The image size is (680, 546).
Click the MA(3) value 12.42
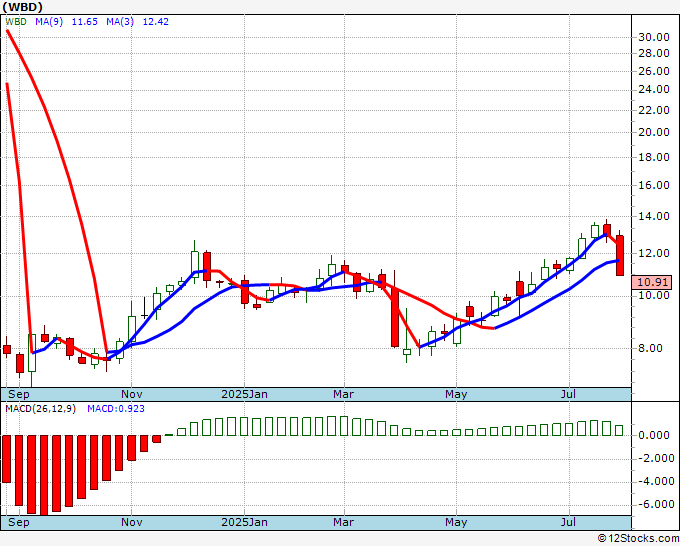[x=156, y=22]
